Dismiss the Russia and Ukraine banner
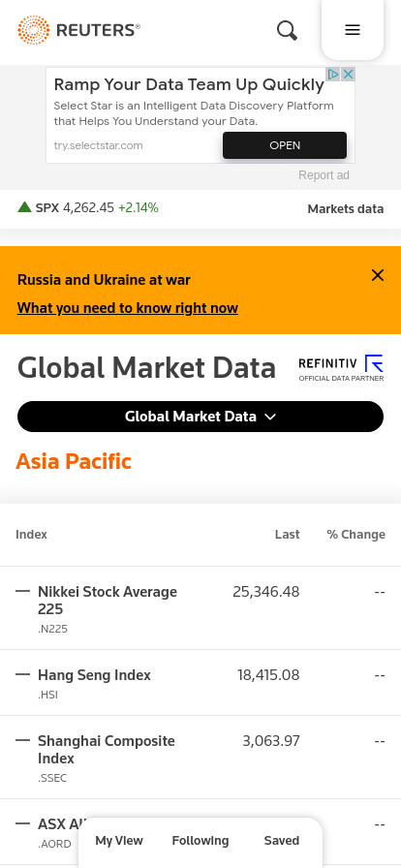Viewport: 401px width, 868px height. click(x=378, y=275)
